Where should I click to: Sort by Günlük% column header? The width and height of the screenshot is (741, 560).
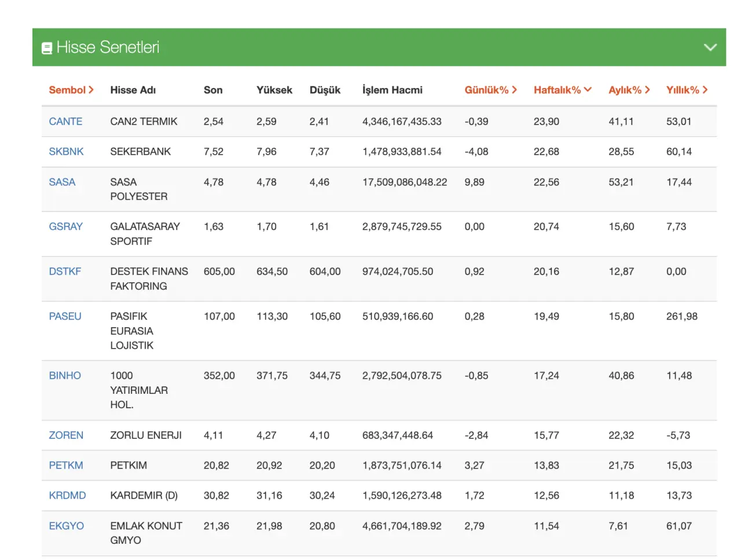click(x=490, y=90)
